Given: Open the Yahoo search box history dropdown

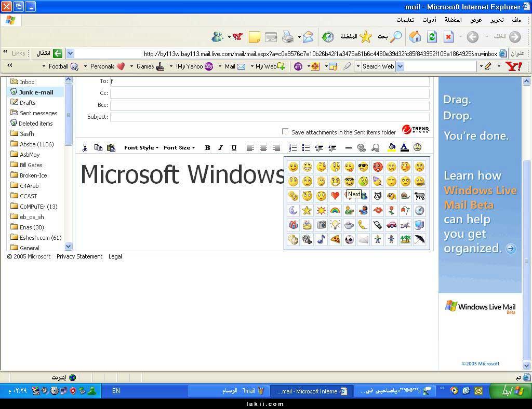Looking at the screenshot, I should (401, 66).
